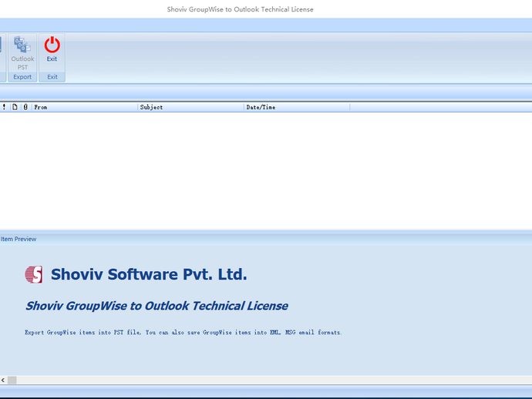Click the Shoviv Software Pvt. Ltd. heading
The width and height of the screenshot is (532, 399).
pos(149,274)
